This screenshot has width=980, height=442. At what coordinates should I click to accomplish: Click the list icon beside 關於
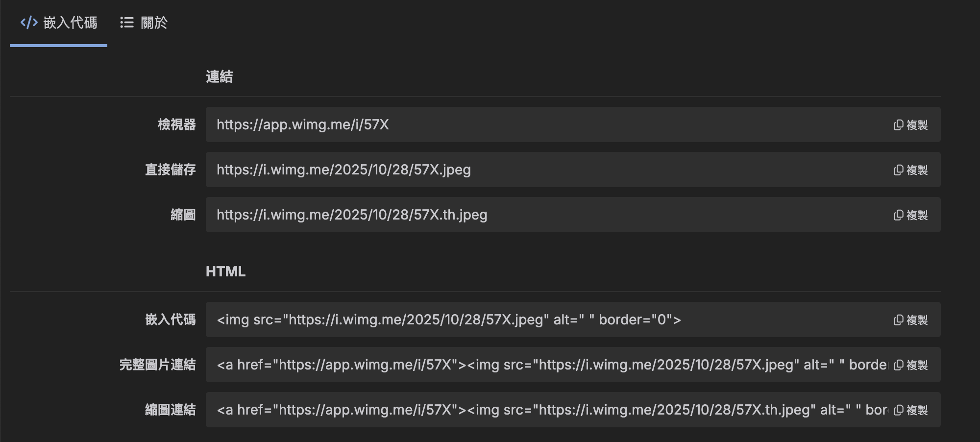tap(127, 23)
